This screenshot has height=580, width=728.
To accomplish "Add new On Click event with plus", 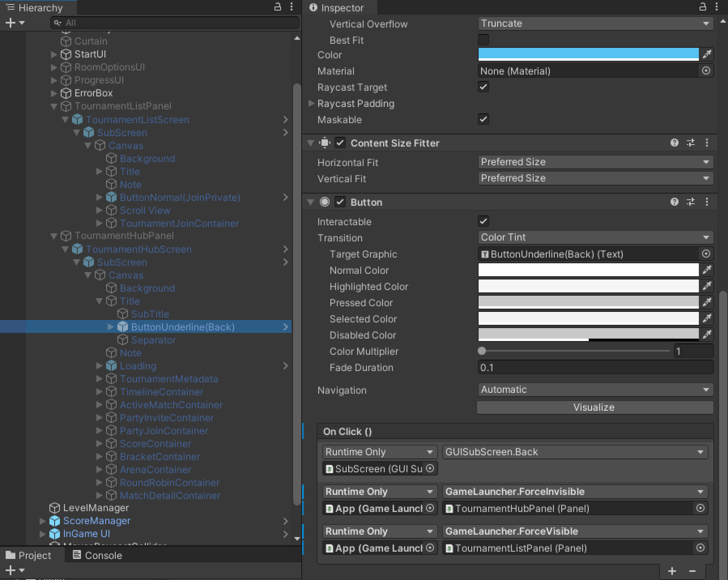I will click(672, 571).
